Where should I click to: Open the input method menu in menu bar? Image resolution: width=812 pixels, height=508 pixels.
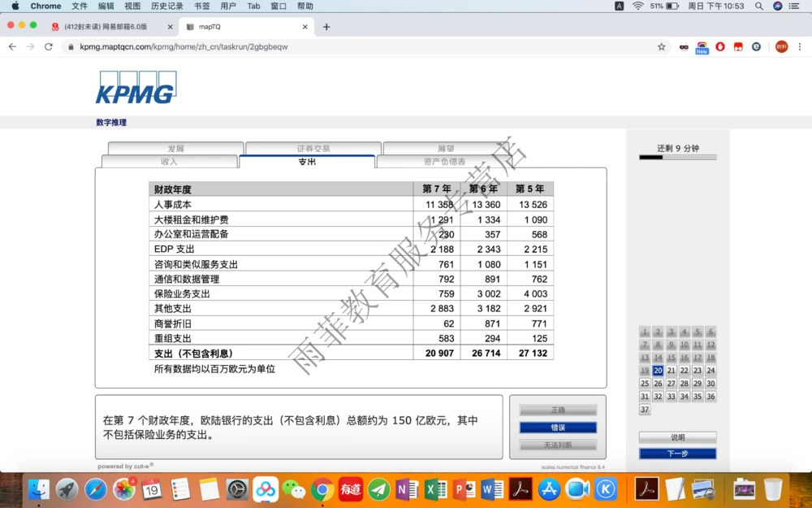pos(619,6)
